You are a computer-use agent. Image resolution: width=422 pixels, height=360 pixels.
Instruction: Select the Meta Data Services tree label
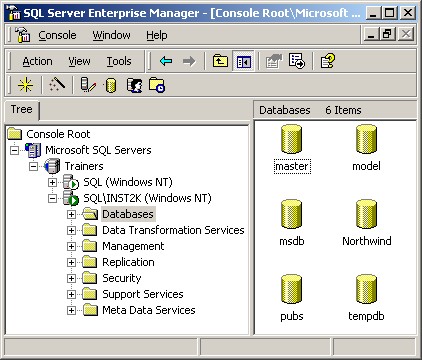pyautogui.click(x=149, y=310)
